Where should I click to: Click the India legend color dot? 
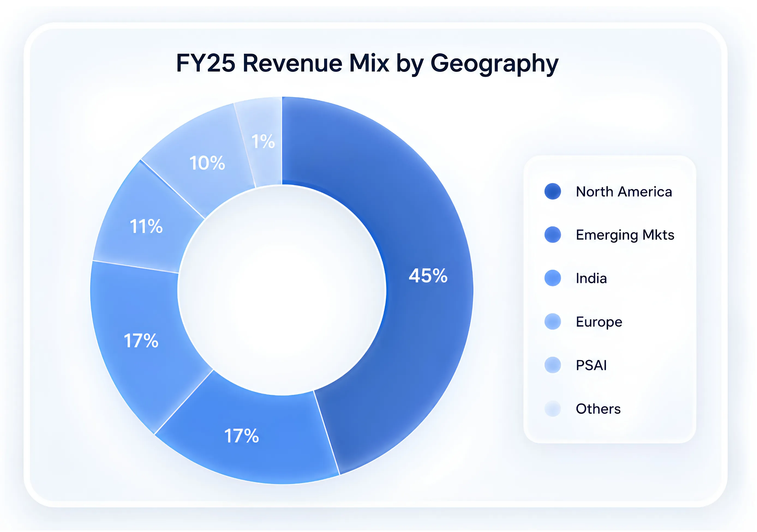[553, 278]
